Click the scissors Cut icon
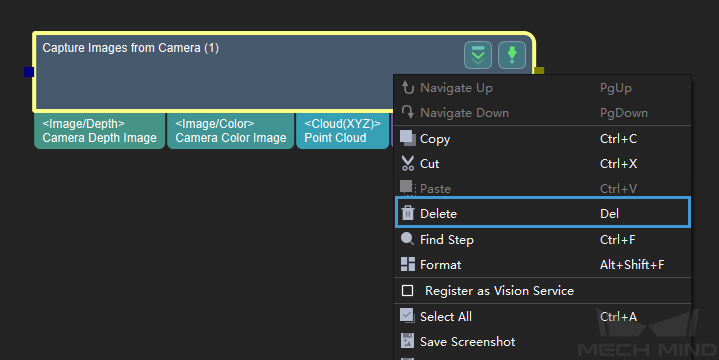 [x=408, y=163]
